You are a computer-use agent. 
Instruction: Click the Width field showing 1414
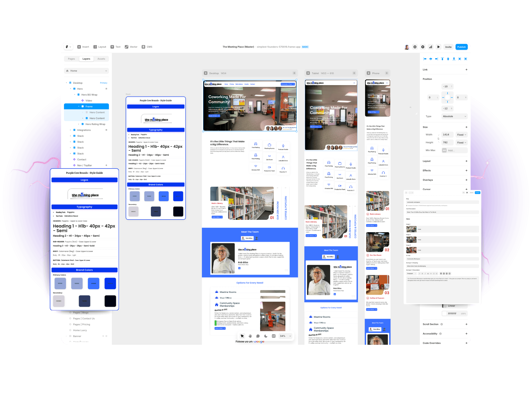448,135
